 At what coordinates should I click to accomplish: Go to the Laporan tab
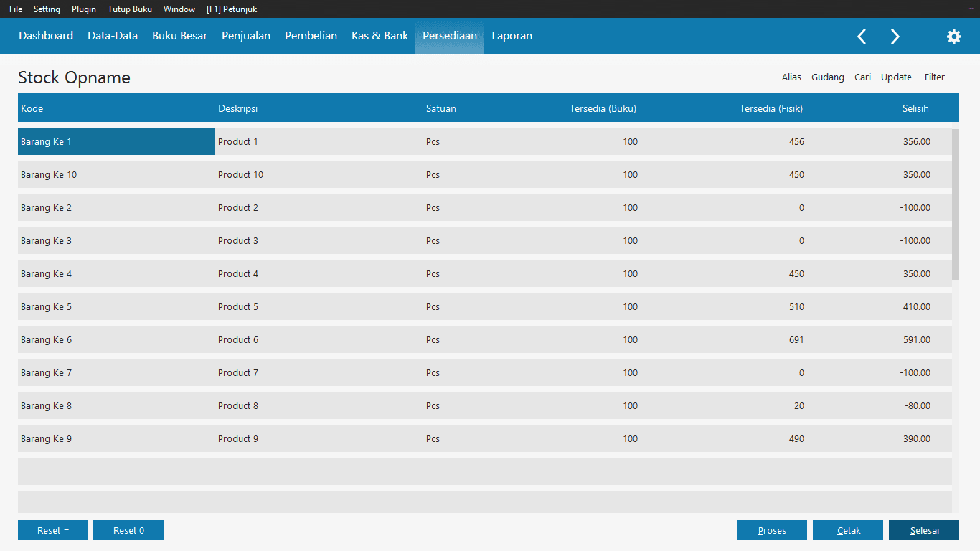[x=512, y=36]
